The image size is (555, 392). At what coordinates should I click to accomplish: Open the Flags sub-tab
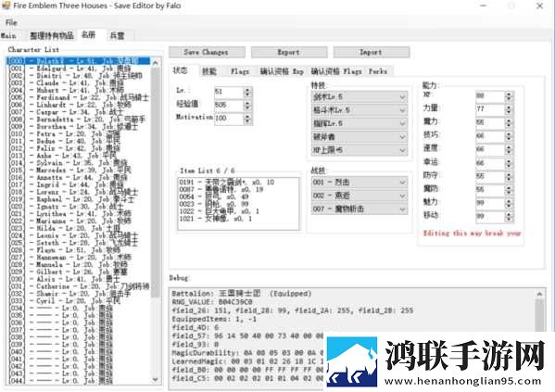click(x=240, y=71)
